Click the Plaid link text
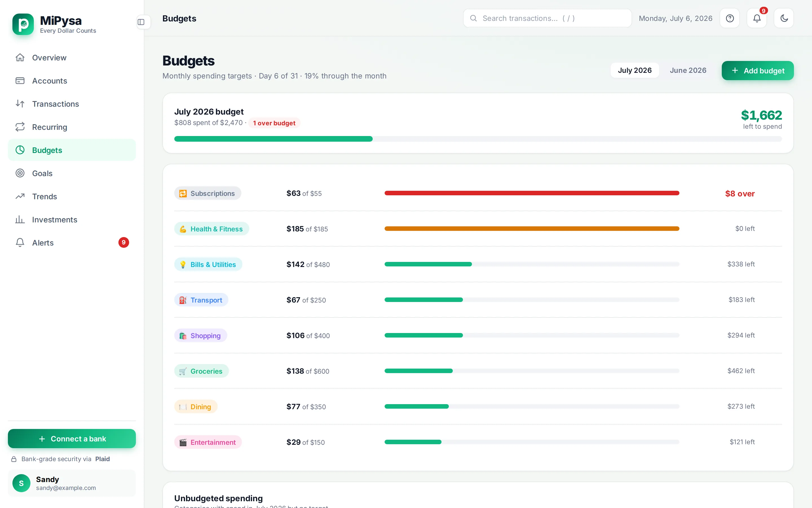The height and width of the screenshot is (508, 812). pos(102,459)
